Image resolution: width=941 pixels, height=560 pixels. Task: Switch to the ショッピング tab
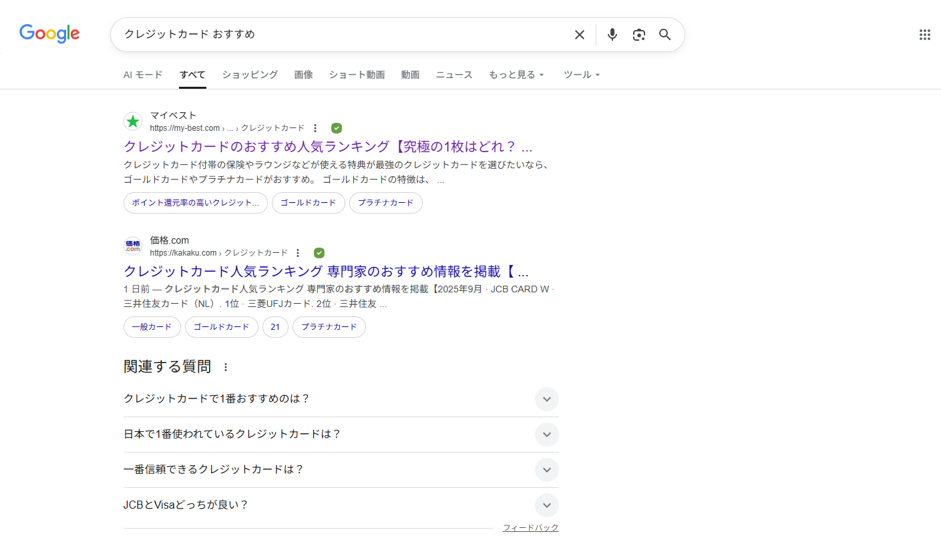coord(250,75)
